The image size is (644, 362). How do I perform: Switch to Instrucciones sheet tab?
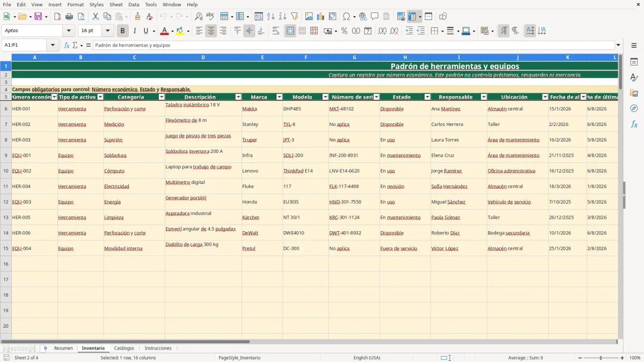coord(158,348)
